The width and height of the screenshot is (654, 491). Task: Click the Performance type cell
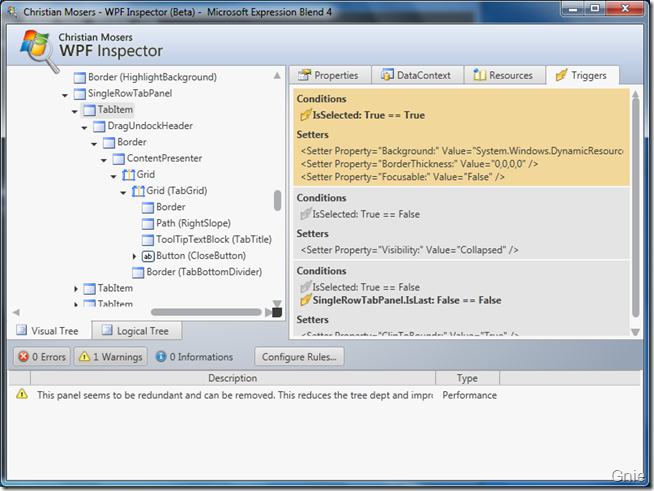(x=469, y=395)
